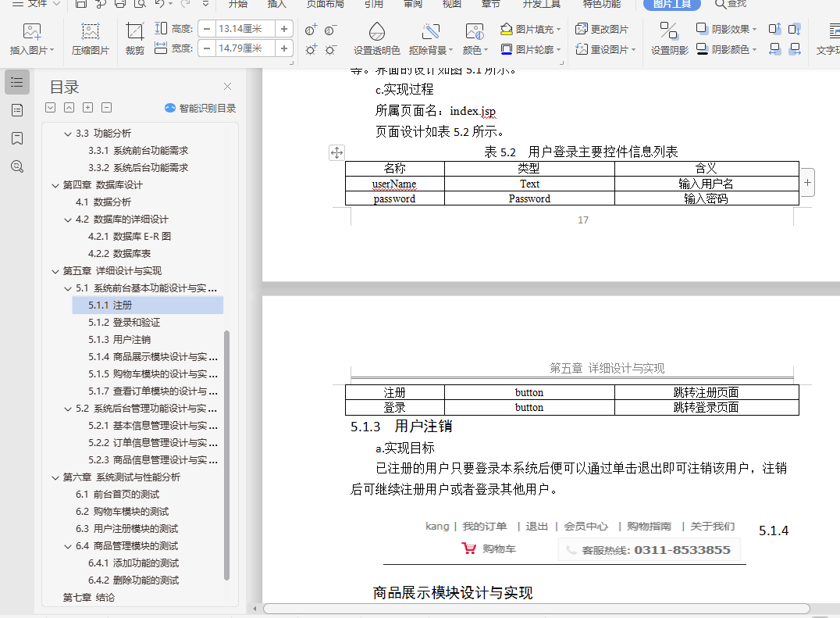Click the Undo arrow icon
The height and width of the screenshot is (618, 840).
tap(159, 4)
